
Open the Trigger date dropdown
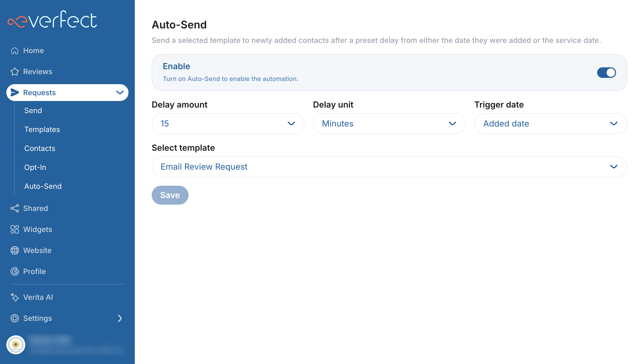tap(550, 124)
